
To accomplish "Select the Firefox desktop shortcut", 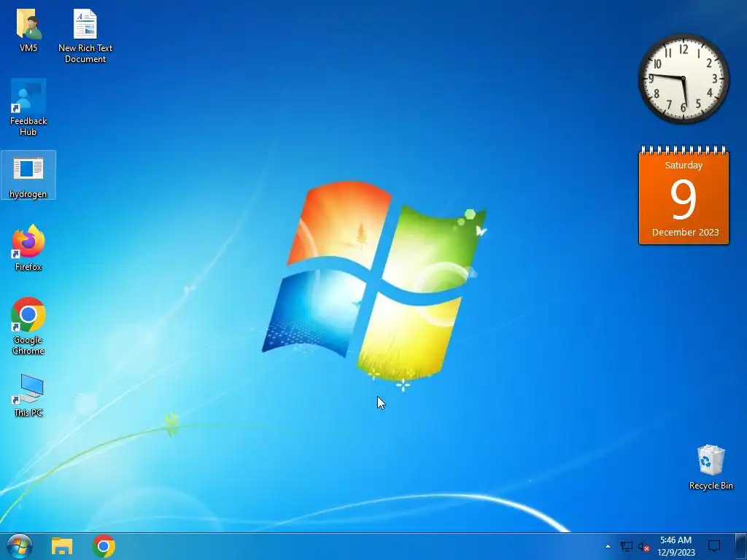I will pyautogui.click(x=28, y=248).
